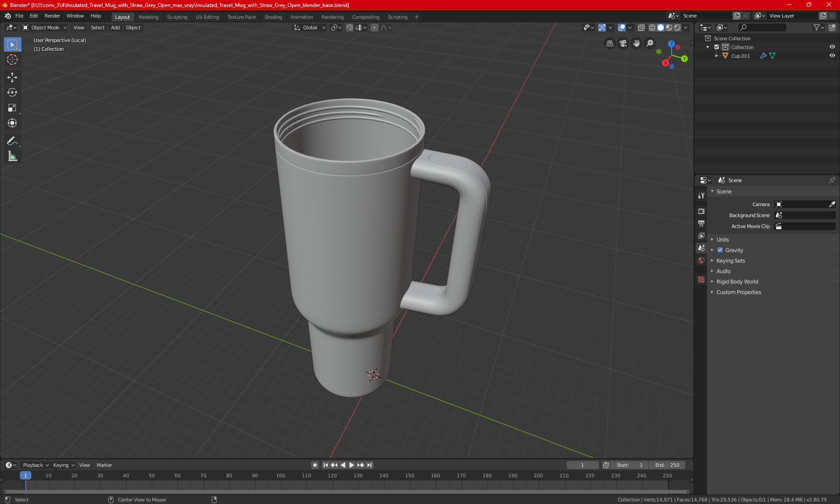Open Output properties tab with printer icon

[x=701, y=224]
